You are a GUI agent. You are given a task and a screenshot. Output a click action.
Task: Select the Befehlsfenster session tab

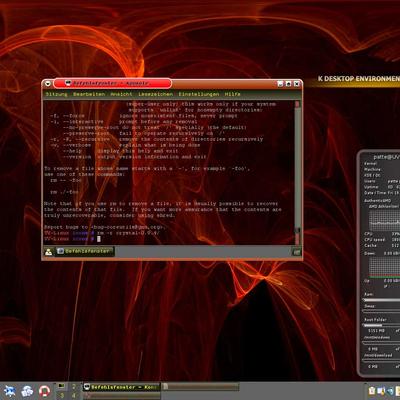pos(85,251)
